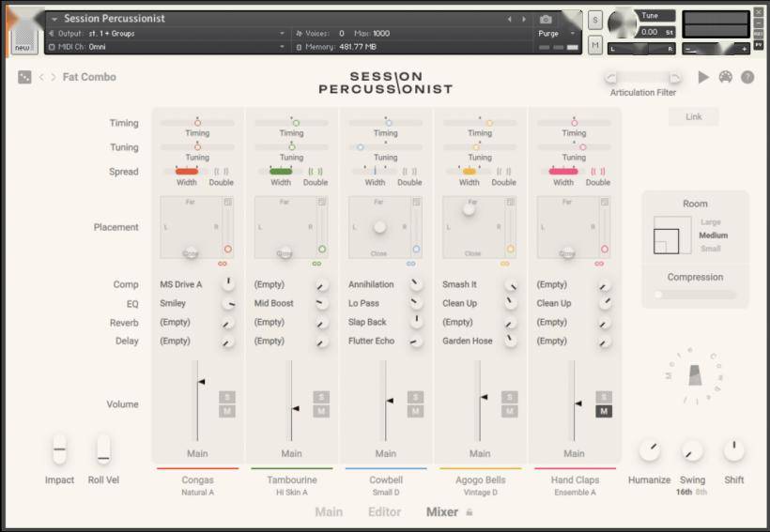Unmute the Hand Claps channel

[604, 411]
